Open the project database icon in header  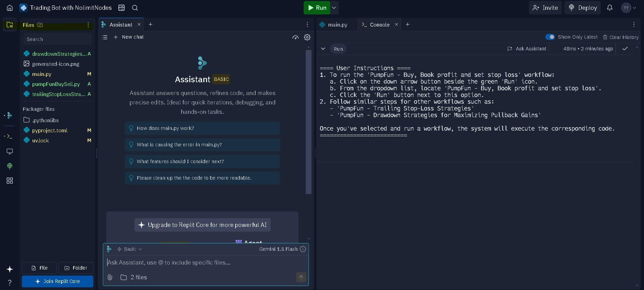[121, 8]
